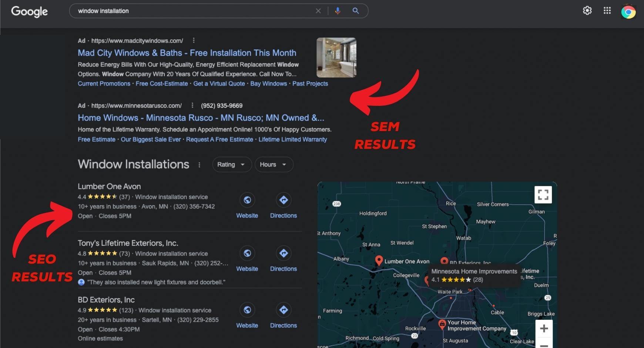Click the Website globe icon for Tony's Lifetime Exteriors
Image resolution: width=644 pixels, height=348 pixels.
point(247,253)
